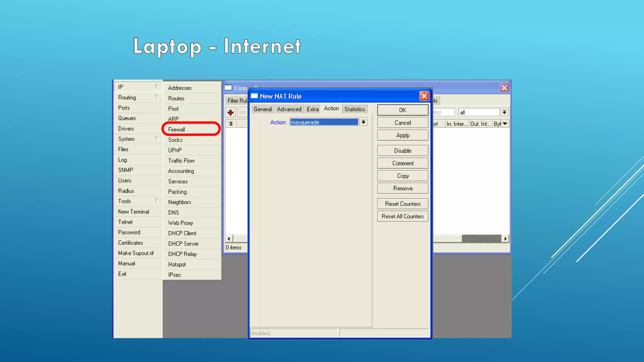Image resolution: width=644 pixels, height=362 pixels.
Task: Click Reset All Counters button
Action: coord(402,217)
